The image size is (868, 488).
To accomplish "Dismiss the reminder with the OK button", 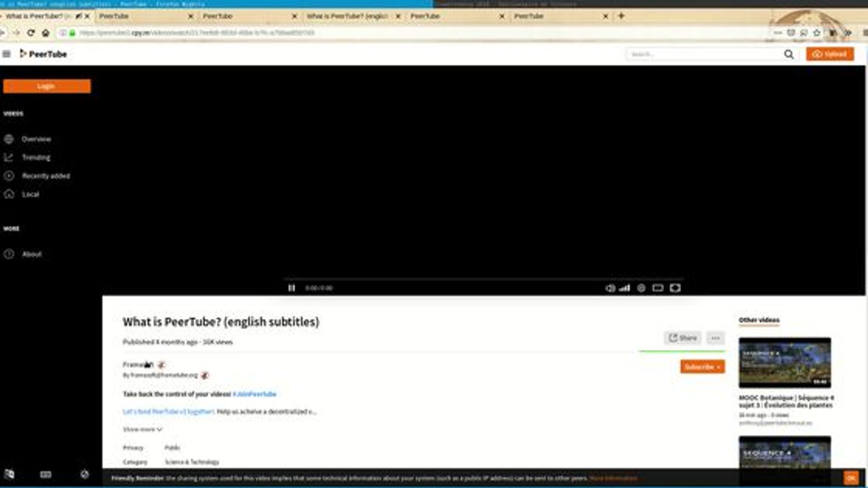I will pyautogui.click(x=851, y=478).
